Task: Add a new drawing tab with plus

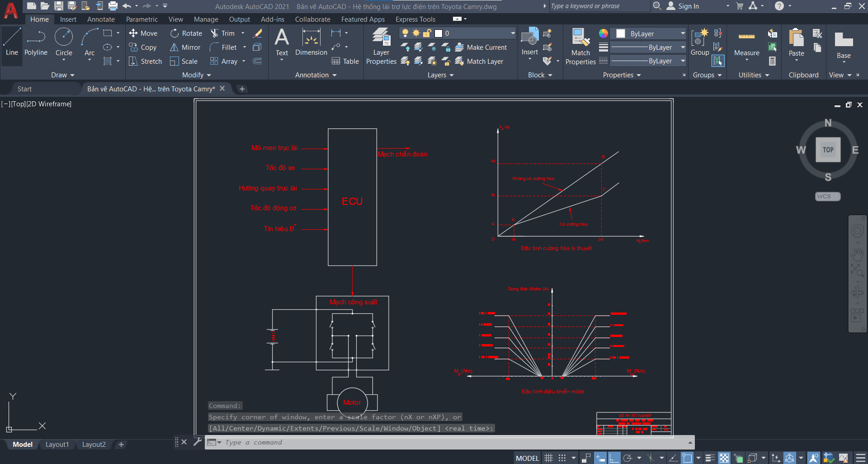Action: click(242, 89)
